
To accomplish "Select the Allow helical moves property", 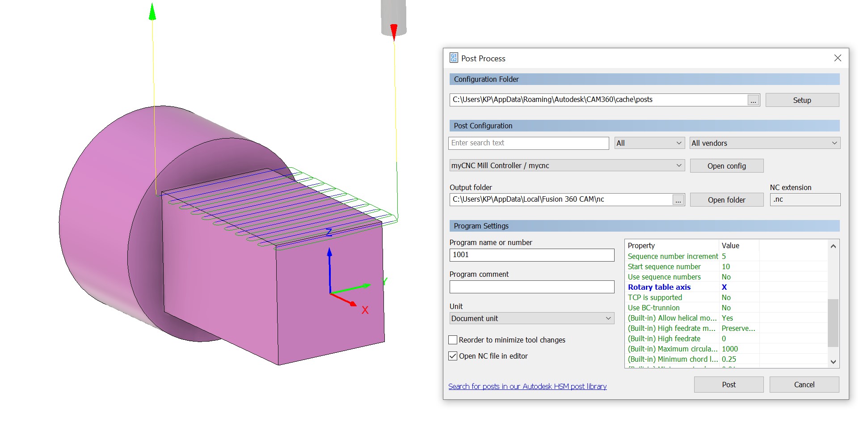I will (672, 318).
